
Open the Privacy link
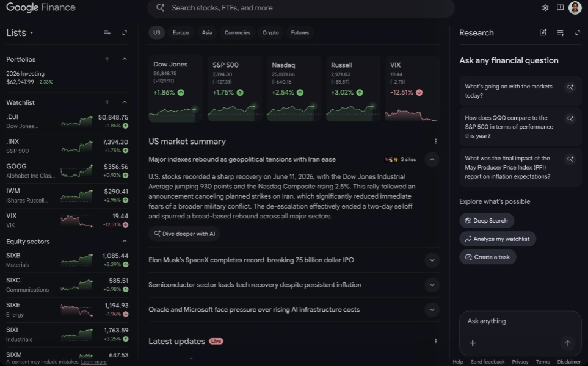point(520,362)
